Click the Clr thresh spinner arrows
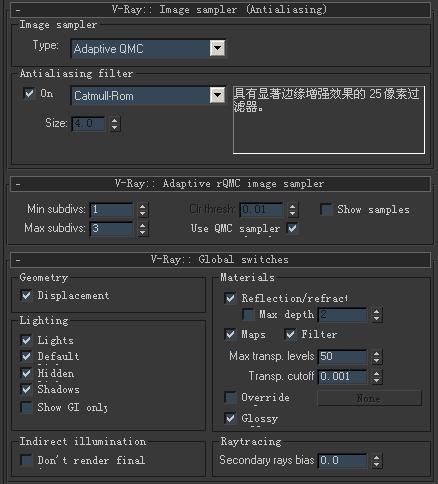Screen dimensions: 438x484 pyautogui.click(x=292, y=210)
